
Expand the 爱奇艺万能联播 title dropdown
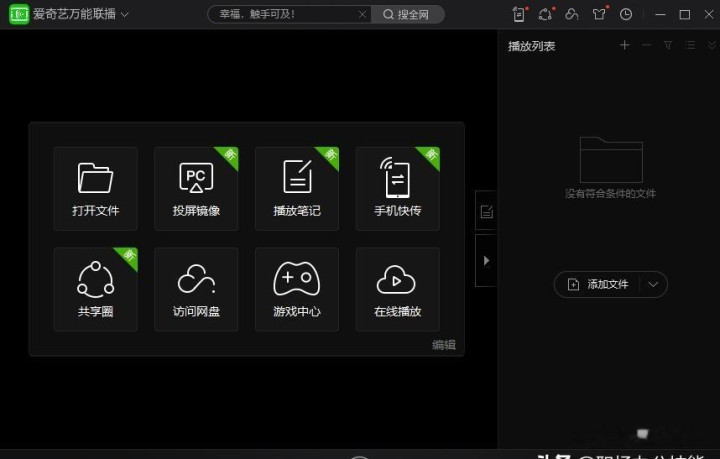[x=124, y=15]
